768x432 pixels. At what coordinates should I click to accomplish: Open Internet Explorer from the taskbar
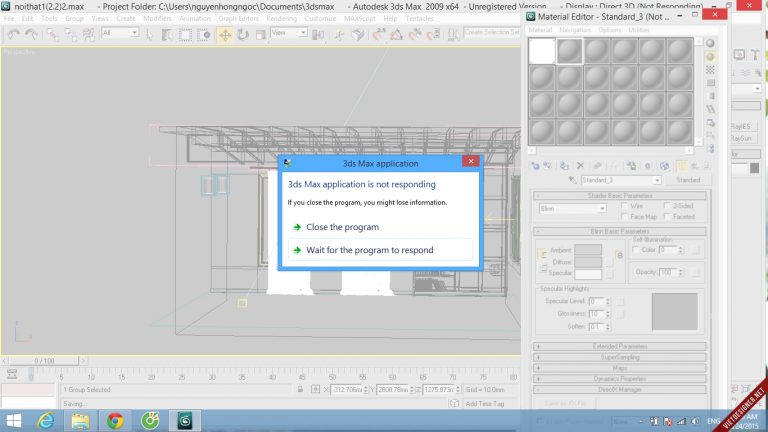pos(46,421)
